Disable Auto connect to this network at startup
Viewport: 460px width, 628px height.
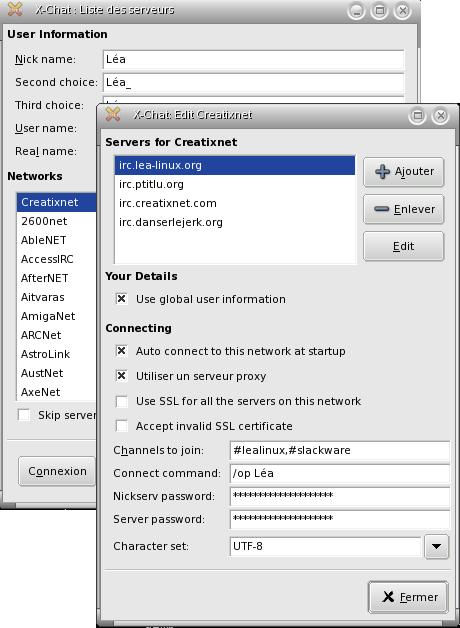[x=121, y=351]
